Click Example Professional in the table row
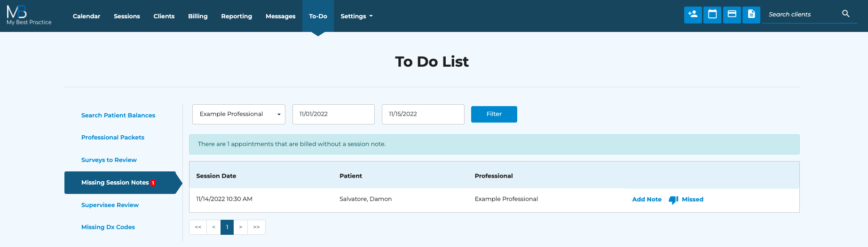The width and height of the screenshot is (868, 247). [506, 199]
